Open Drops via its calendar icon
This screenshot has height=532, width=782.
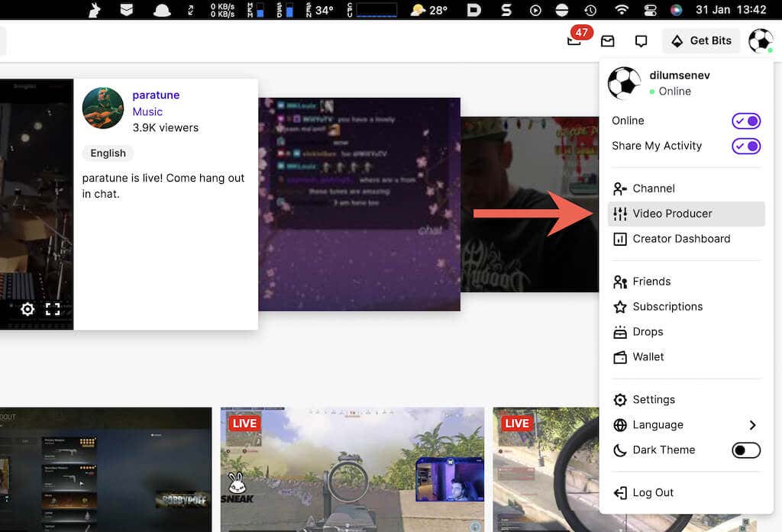pyautogui.click(x=619, y=331)
